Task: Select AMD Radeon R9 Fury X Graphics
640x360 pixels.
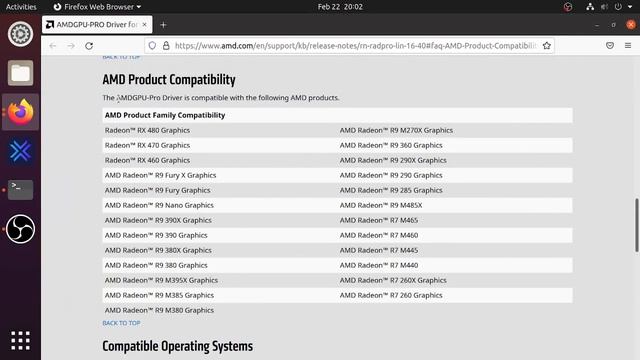Action: pyautogui.click(x=160, y=175)
